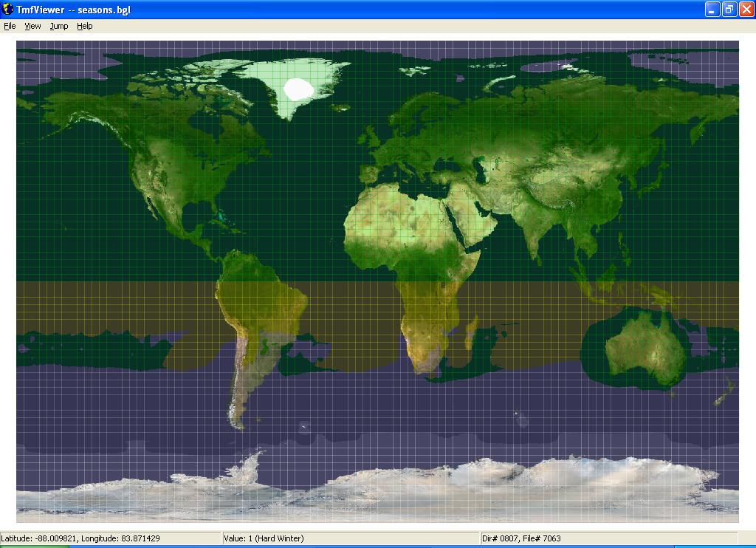Open the View menu

tap(32, 26)
